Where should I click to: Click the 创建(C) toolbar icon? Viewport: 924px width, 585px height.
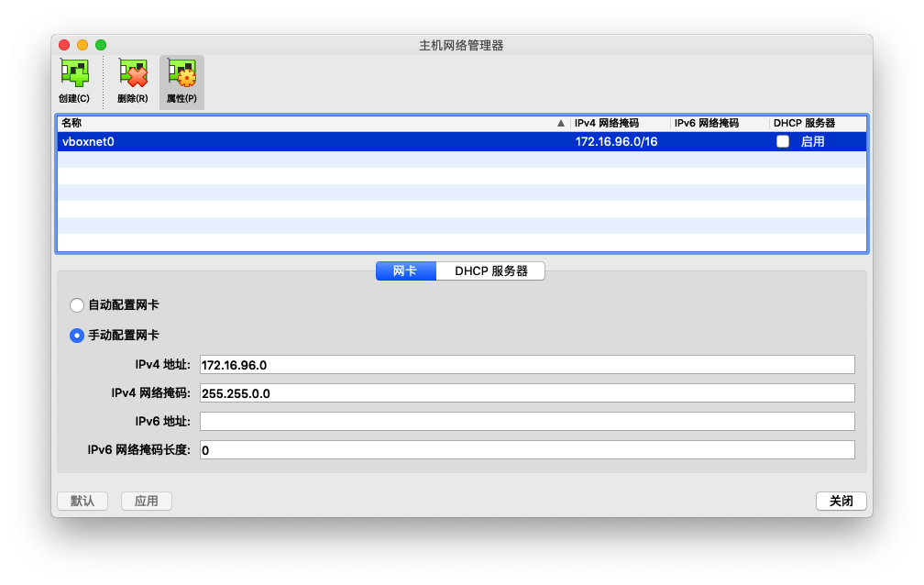(74, 81)
